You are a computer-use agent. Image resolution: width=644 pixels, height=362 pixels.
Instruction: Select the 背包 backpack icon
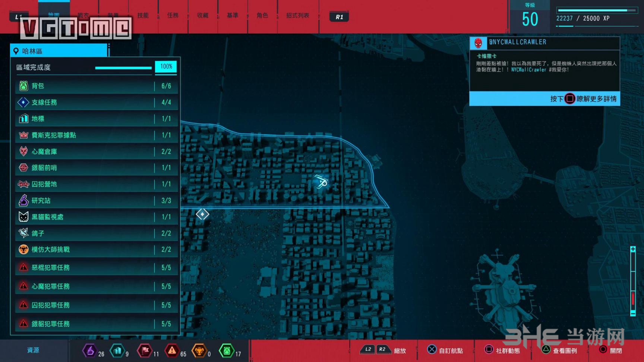pyautogui.click(x=23, y=86)
